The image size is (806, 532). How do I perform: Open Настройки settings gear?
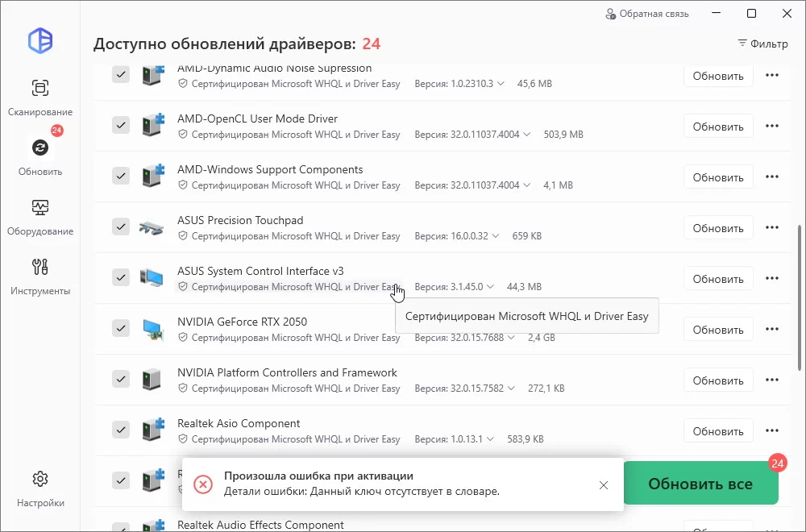(x=40, y=488)
